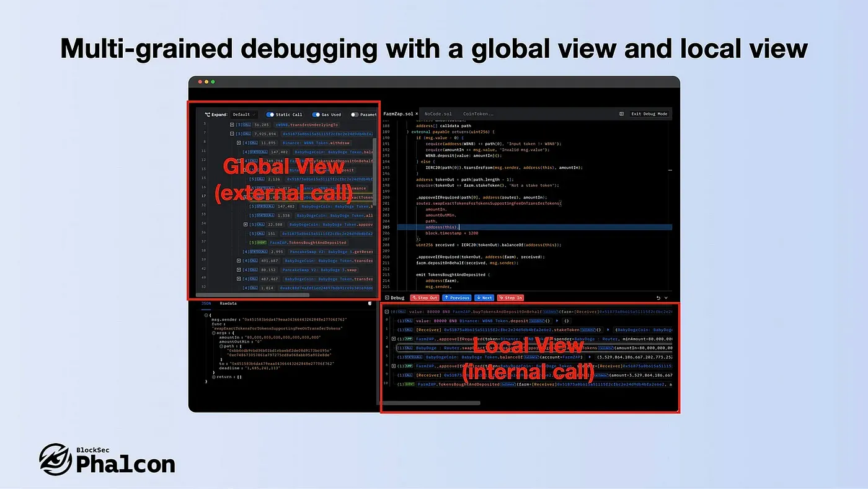Enable the Parameter switch

[x=355, y=115]
